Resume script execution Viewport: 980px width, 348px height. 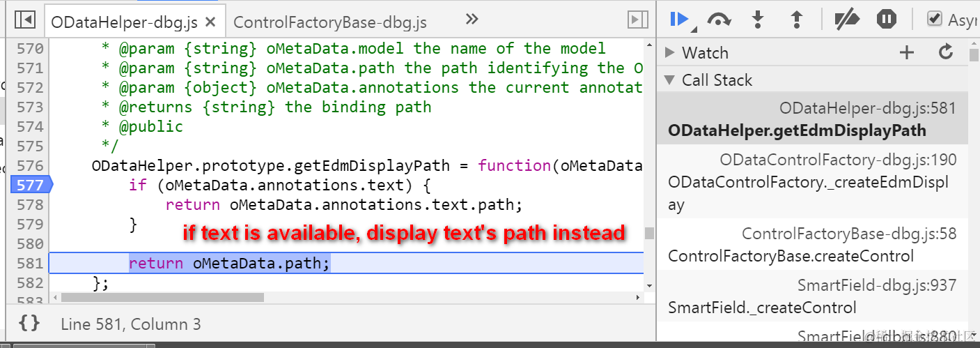(x=680, y=20)
